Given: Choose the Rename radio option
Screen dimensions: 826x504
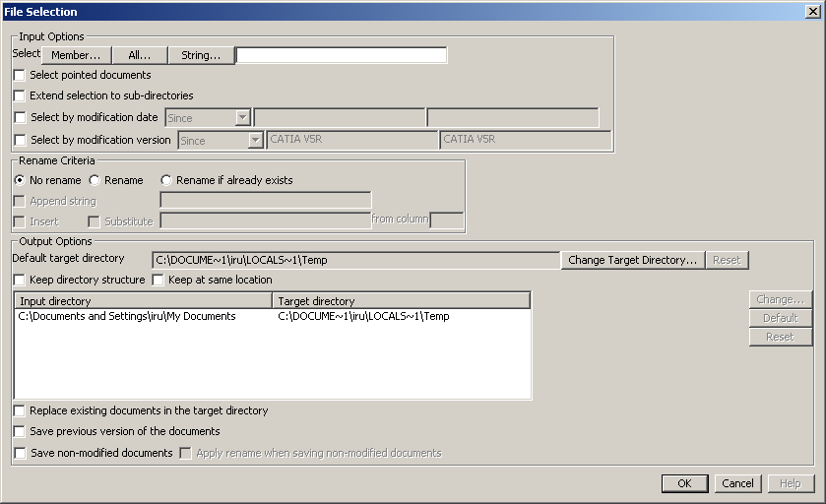Looking at the screenshot, I should [x=95, y=181].
